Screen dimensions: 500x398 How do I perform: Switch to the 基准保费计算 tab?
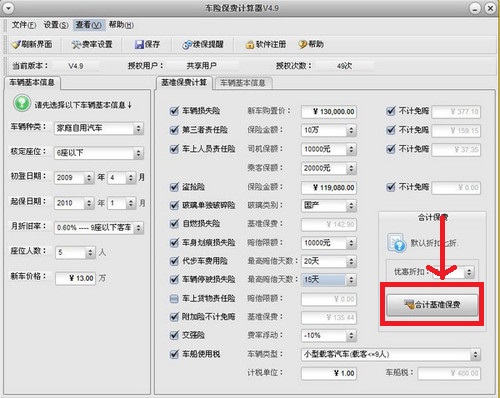click(184, 83)
